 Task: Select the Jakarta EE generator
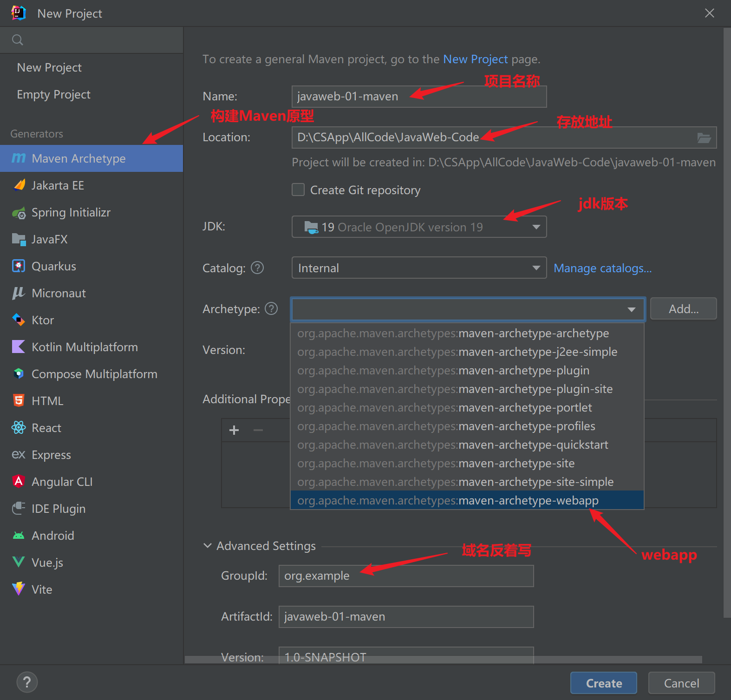point(91,185)
